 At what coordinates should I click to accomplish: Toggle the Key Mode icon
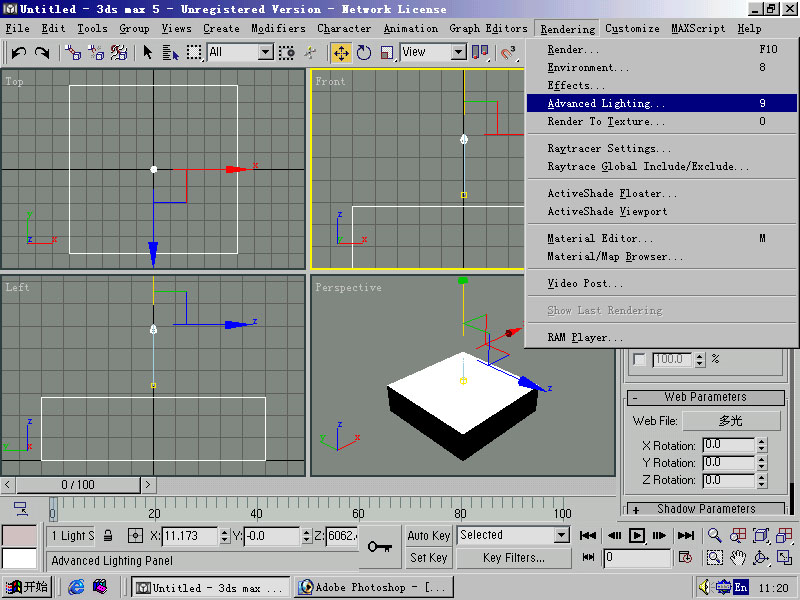point(588,557)
